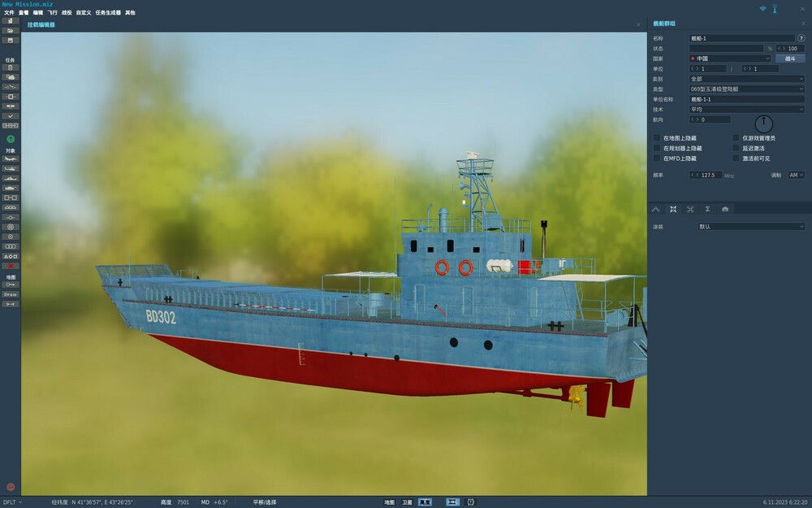
Task: Select the trigger zone circle tool
Action: (x=11, y=227)
